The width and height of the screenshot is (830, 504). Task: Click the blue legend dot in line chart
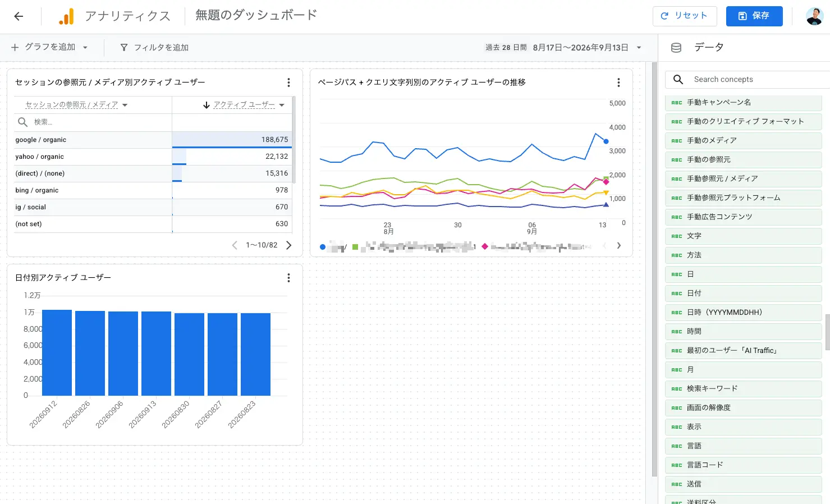pos(323,247)
